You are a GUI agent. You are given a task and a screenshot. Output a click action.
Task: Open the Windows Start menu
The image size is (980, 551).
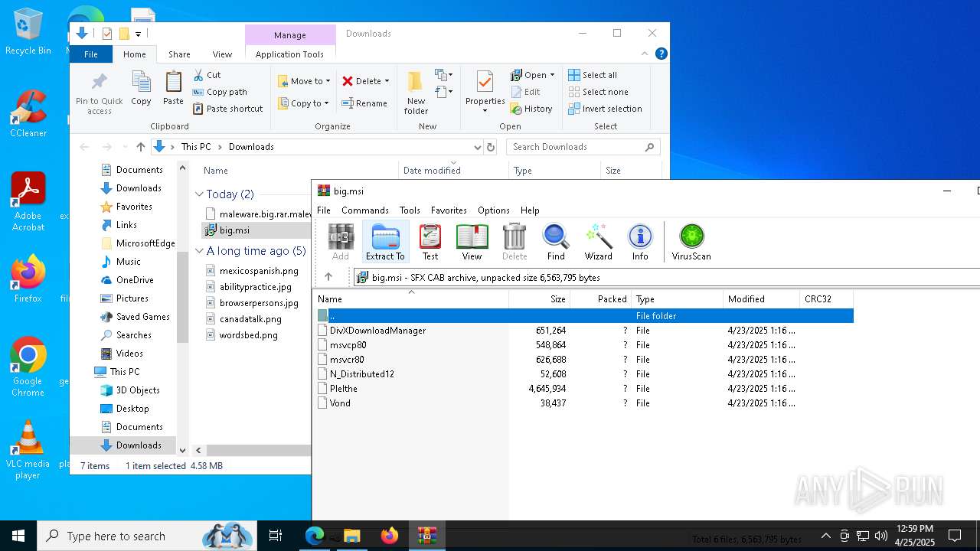[x=18, y=536]
